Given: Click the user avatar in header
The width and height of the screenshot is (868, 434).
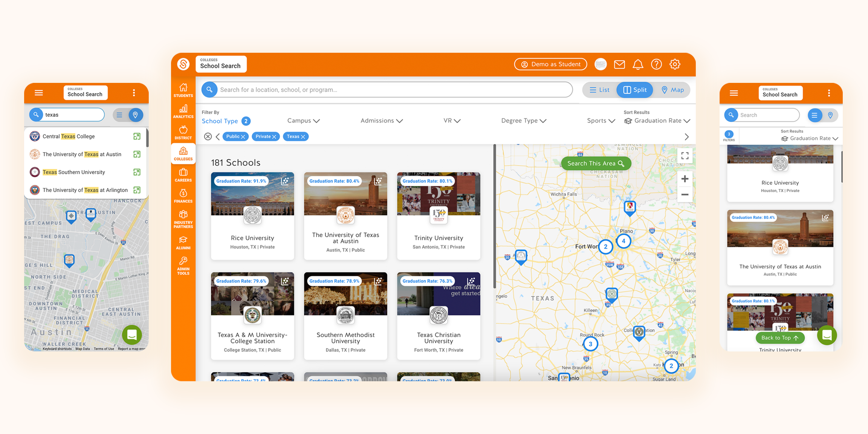Looking at the screenshot, I should click(601, 64).
